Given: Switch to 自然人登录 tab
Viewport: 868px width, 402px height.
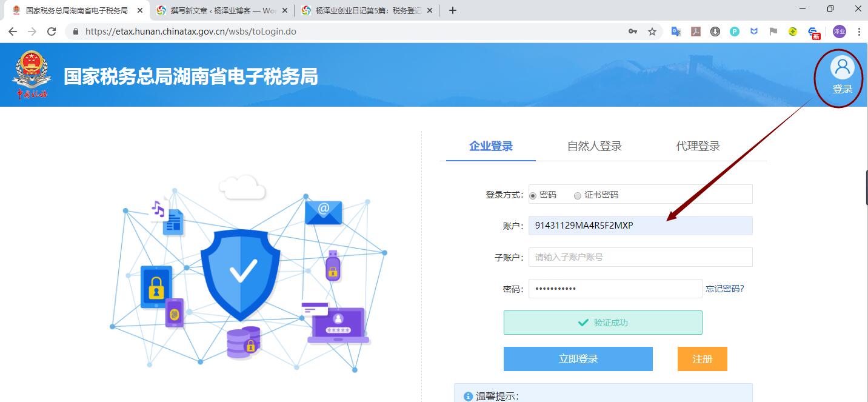Looking at the screenshot, I should 595,146.
